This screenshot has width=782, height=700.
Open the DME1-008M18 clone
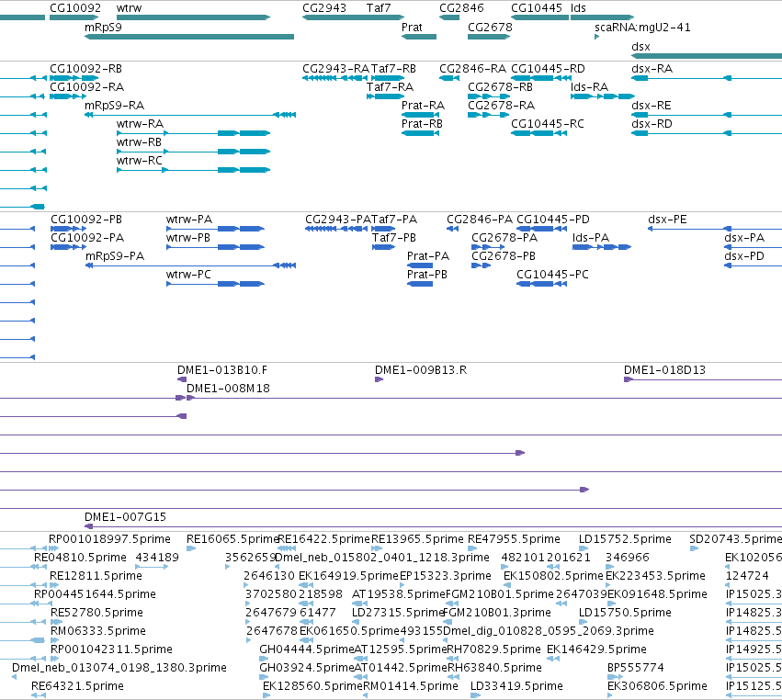484,398
